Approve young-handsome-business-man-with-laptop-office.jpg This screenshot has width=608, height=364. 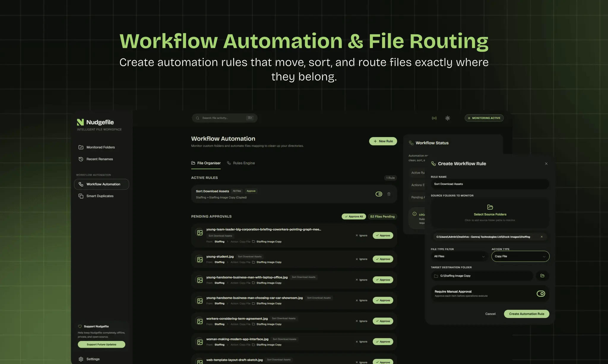[383, 280]
